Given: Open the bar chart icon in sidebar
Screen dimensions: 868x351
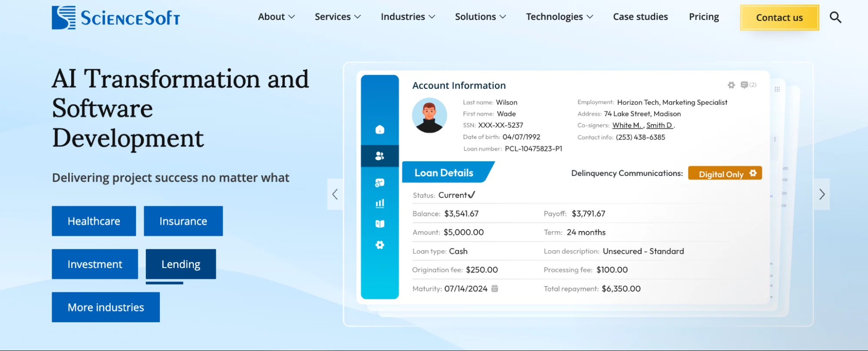Looking at the screenshot, I should [x=380, y=203].
